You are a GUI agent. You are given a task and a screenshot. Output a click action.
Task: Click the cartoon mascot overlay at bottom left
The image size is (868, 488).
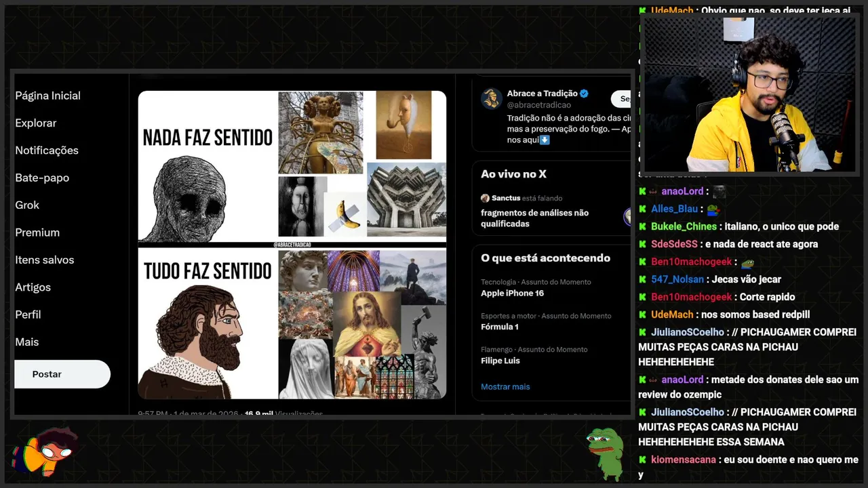tap(46, 451)
